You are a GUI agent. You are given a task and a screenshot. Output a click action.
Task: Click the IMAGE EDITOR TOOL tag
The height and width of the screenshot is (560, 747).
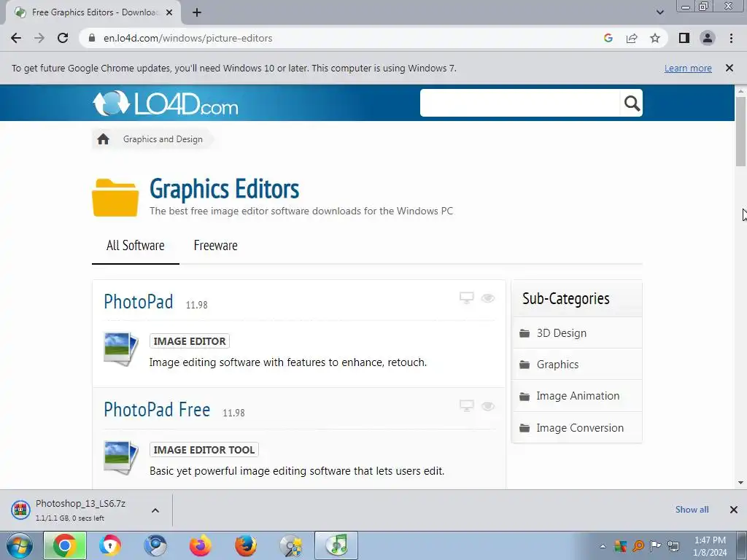pyautogui.click(x=204, y=449)
